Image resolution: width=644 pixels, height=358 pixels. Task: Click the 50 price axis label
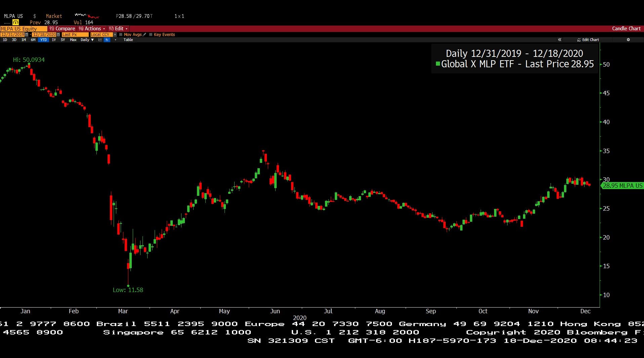pos(606,64)
